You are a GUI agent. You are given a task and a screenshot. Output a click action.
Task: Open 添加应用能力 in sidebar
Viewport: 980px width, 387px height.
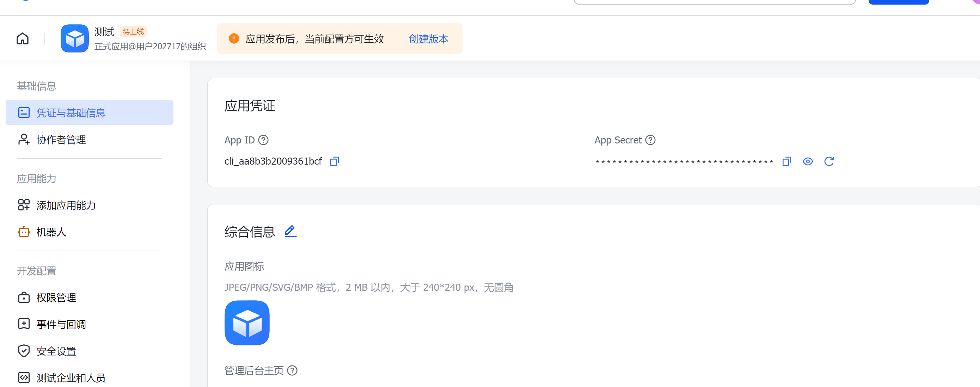click(90, 205)
